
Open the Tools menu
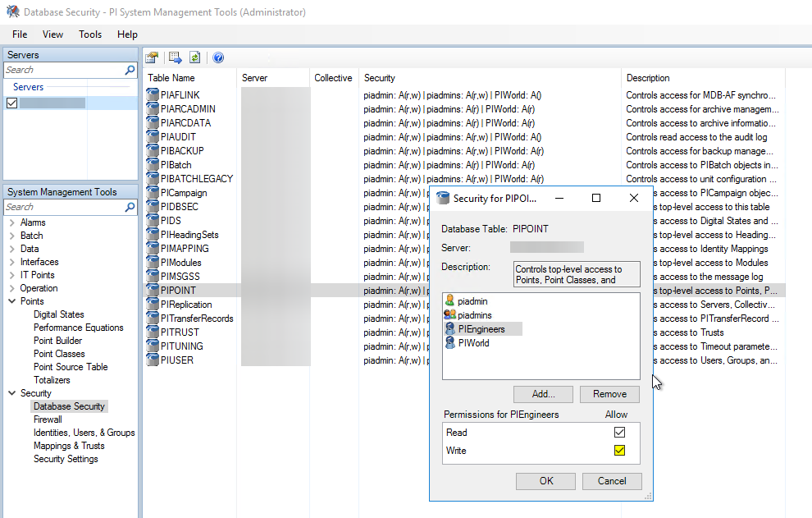(x=90, y=34)
